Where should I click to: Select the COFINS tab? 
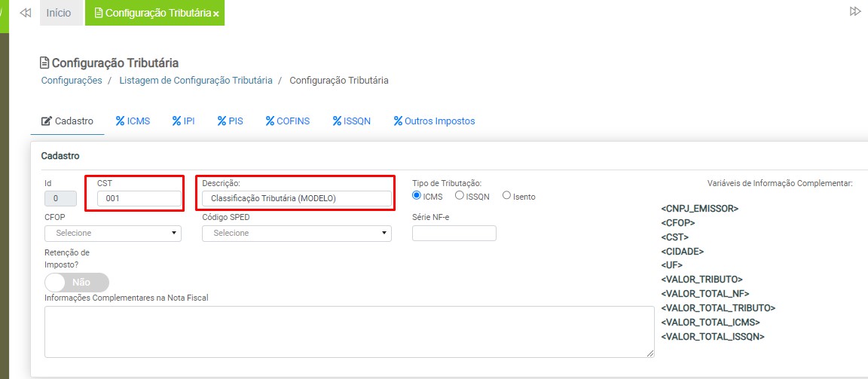pyautogui.click(x=288, y=121)
